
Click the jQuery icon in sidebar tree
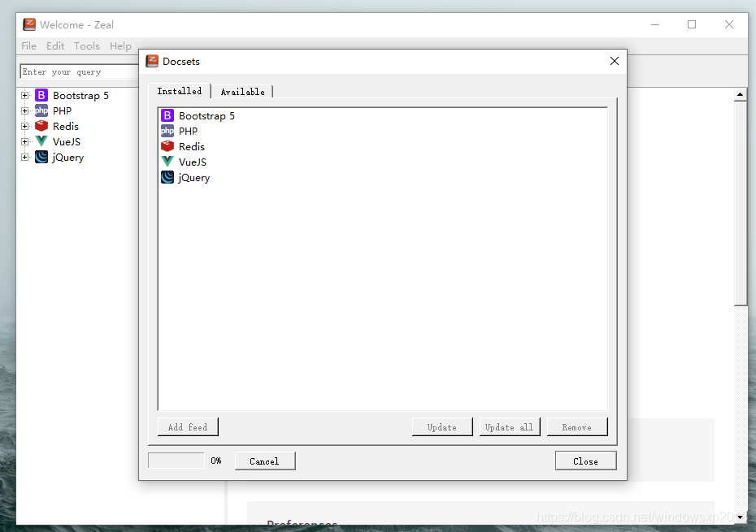[x=41, y=157]
